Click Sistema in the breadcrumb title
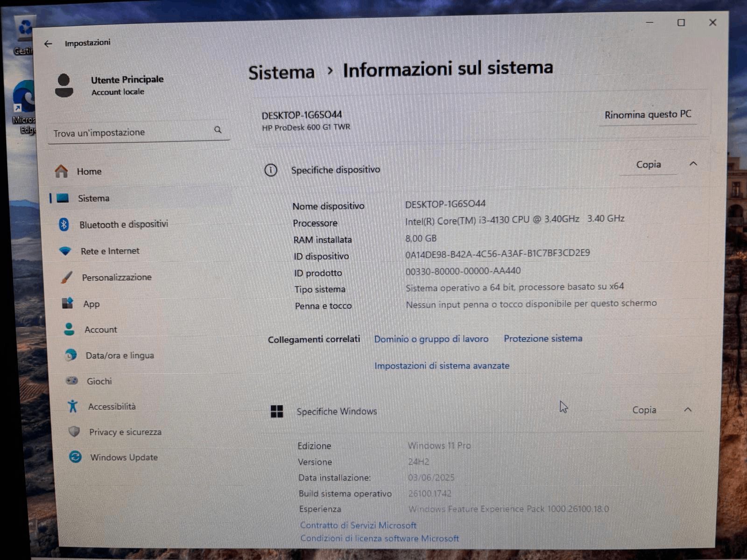Viewport: 747px width, 560px height. [x=282, y=72]
